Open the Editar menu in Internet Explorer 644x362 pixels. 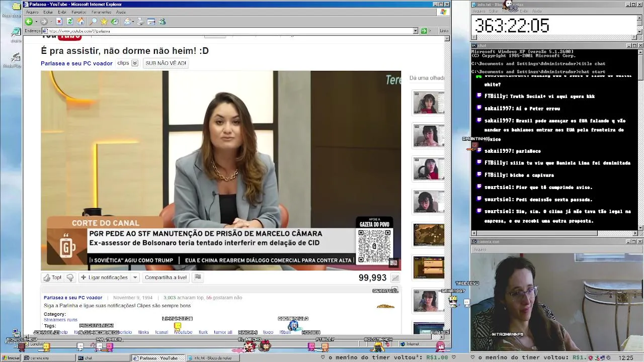coord(48,12)
